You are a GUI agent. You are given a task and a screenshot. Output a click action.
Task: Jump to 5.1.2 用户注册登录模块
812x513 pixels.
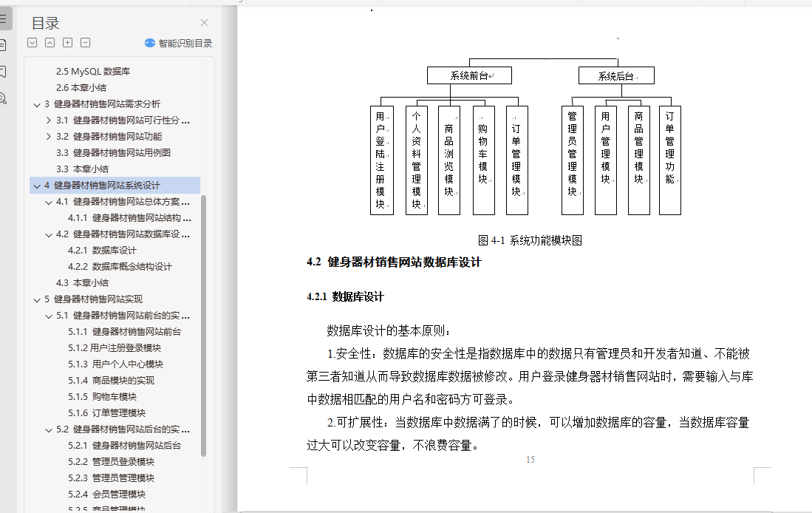point(115,347)
